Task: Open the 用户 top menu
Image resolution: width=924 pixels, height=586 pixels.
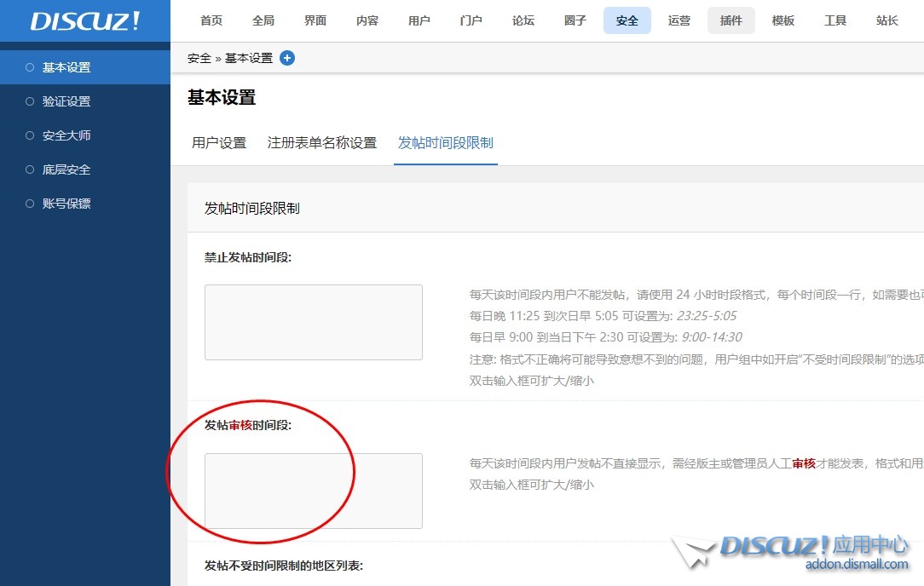Action: tap(419, 20)
